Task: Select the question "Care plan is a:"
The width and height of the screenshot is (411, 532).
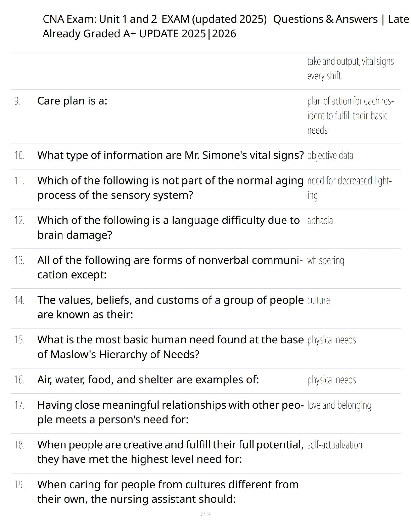Action: 72,101
